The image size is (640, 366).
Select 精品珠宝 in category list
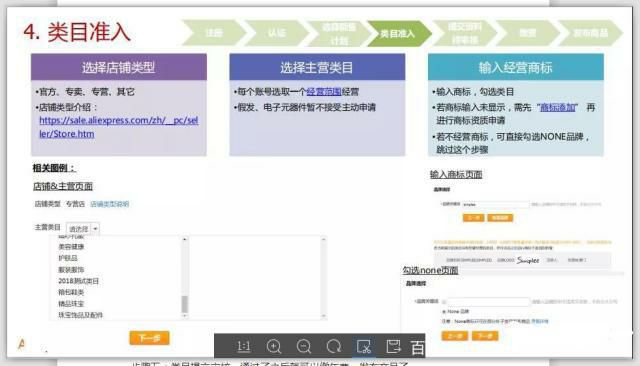point(71,304)
